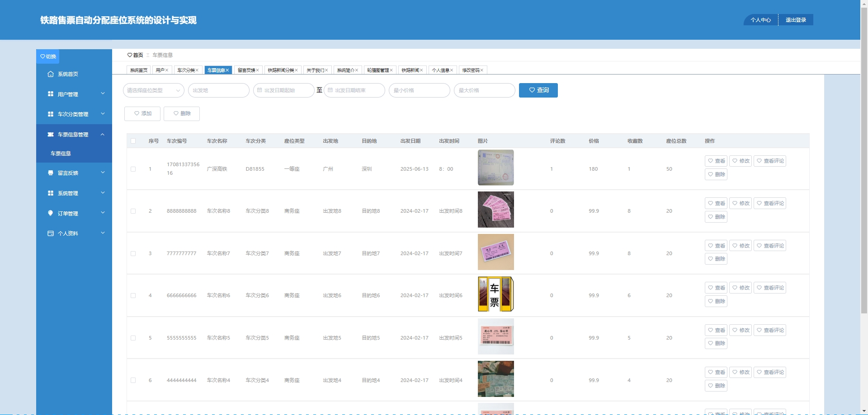868x415 pixels.
Task: Click 删除 for 车次名称6 row
Action: point(716,301)
